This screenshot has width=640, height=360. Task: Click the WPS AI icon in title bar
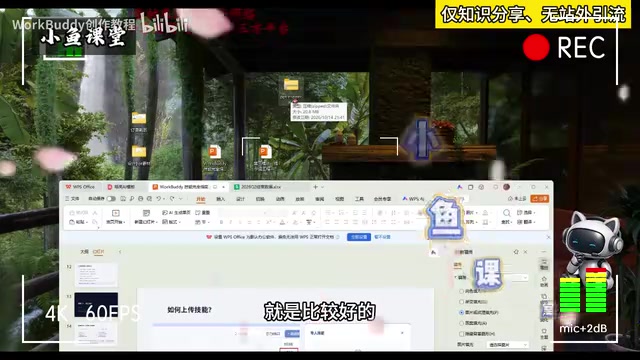(460, 187)
